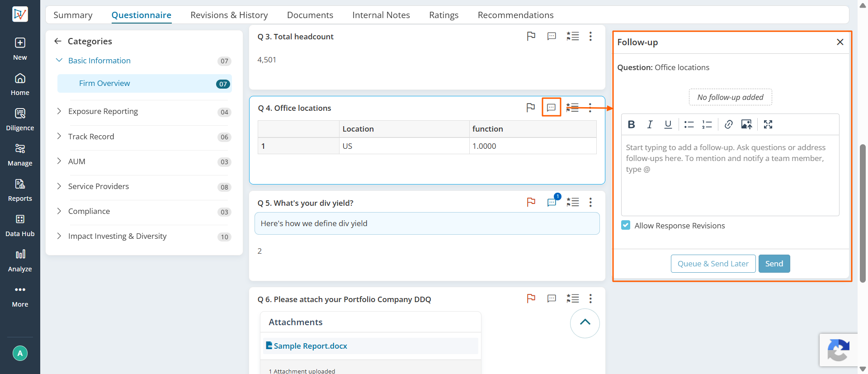This screenshot has height=374, width=868.
Task: Click the scroll-to-top arrow button
Action: 585,323
